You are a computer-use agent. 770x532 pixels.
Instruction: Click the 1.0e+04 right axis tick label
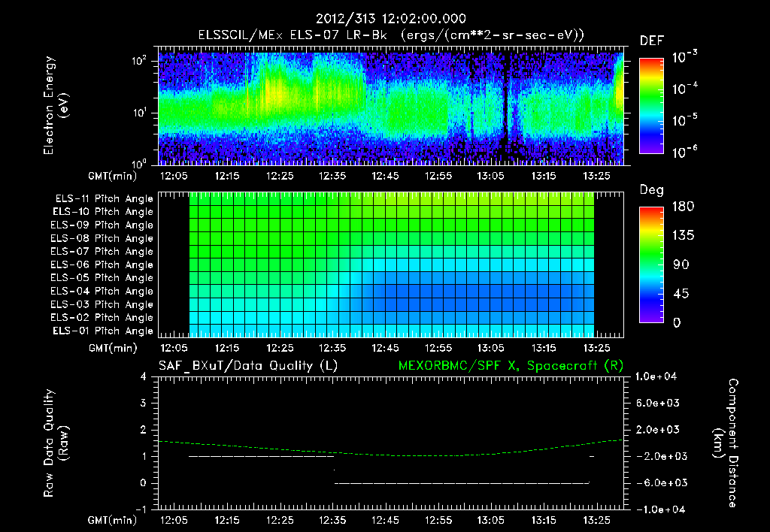pos(656,376)
